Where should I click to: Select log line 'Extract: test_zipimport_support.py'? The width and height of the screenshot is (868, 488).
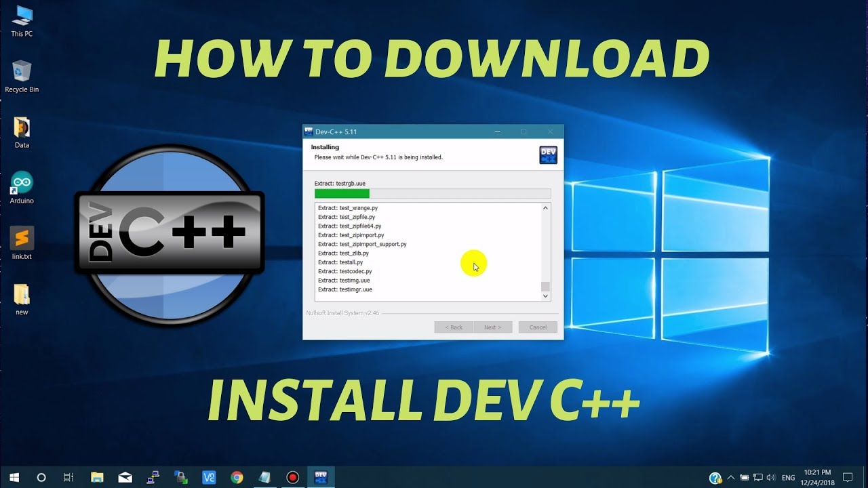(362, 244)
